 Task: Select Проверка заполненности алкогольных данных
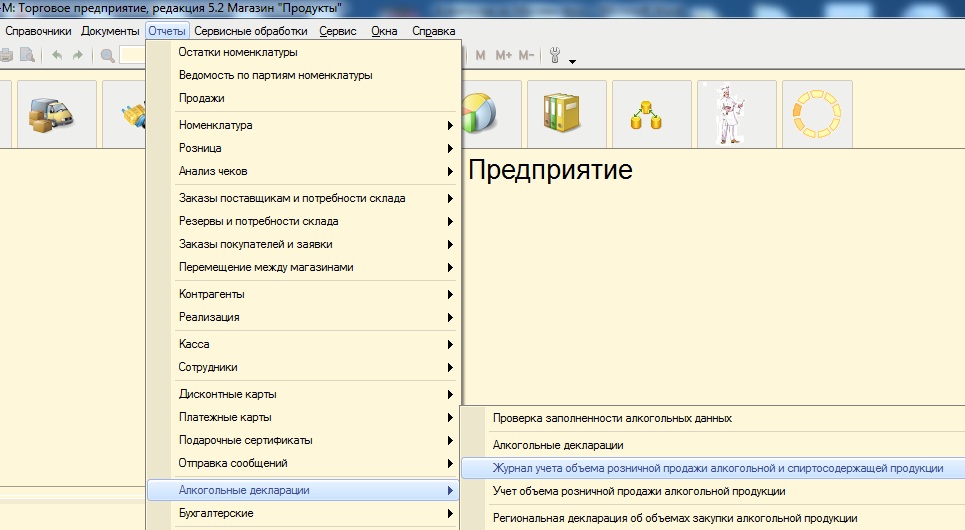pos(612,418)
